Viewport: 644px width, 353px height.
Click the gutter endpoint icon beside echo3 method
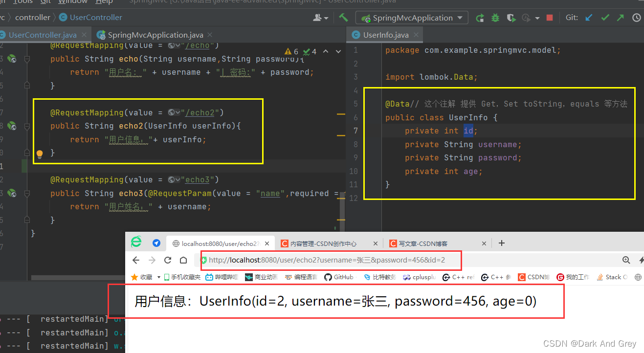[x=12, y=193]
